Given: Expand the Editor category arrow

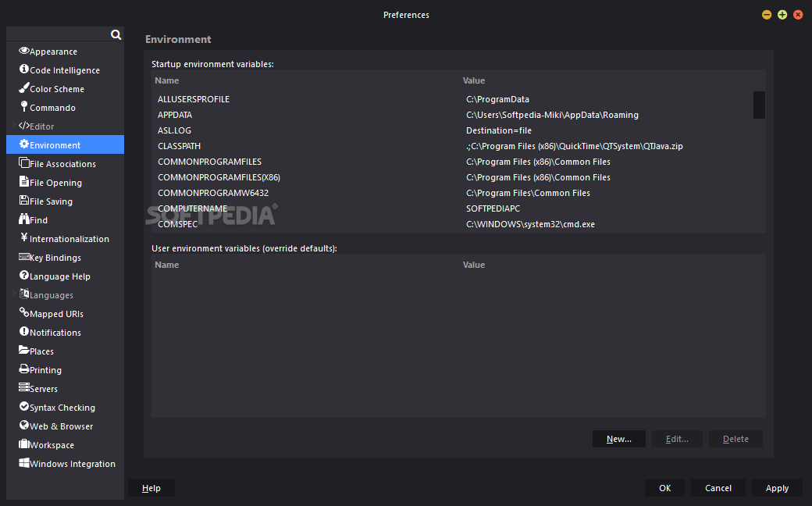Looking at the screenshot, I should 14,126.
